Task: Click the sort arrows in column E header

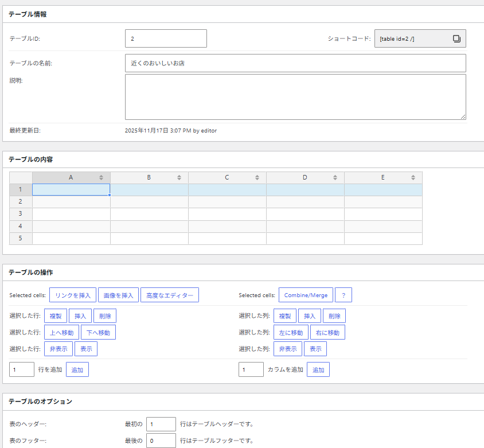Action: pyautogui.click(x=413, y=178)
